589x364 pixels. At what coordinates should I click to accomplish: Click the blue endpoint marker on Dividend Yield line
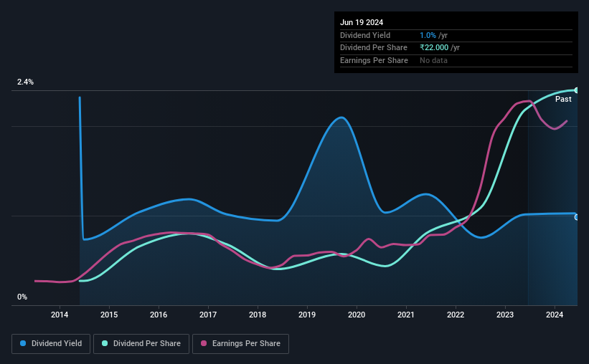pos(577,217)
